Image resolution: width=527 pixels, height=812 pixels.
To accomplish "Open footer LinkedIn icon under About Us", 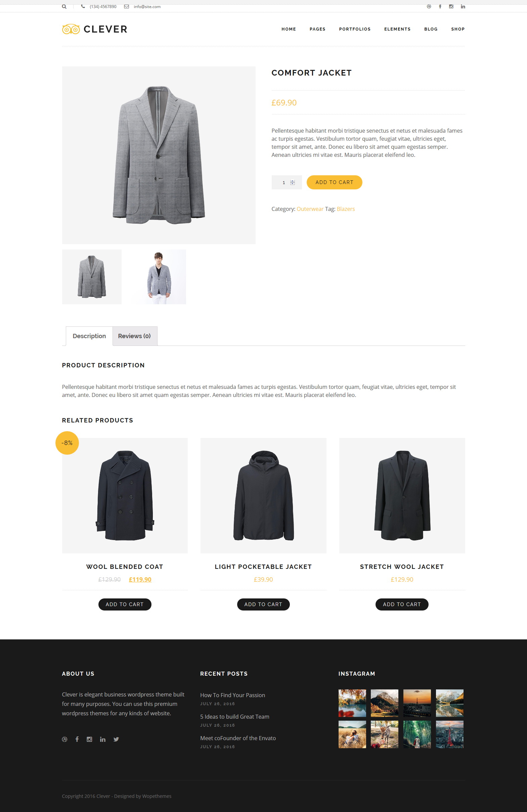I will 103,739.
